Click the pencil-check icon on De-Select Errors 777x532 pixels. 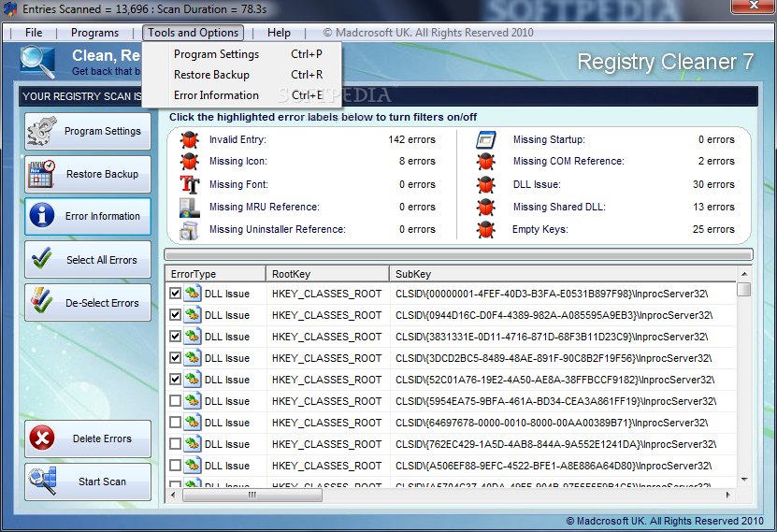(x=42, y=301)
